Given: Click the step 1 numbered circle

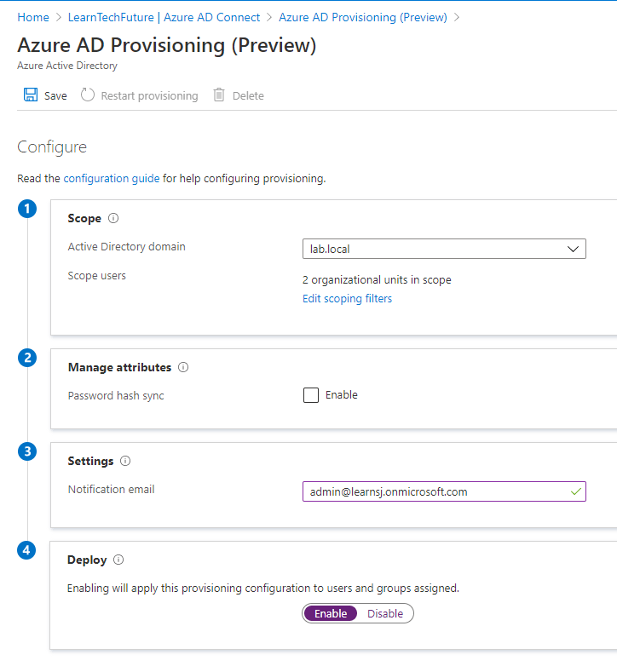Looking at the screenshot, I should [x=27, y=210].
